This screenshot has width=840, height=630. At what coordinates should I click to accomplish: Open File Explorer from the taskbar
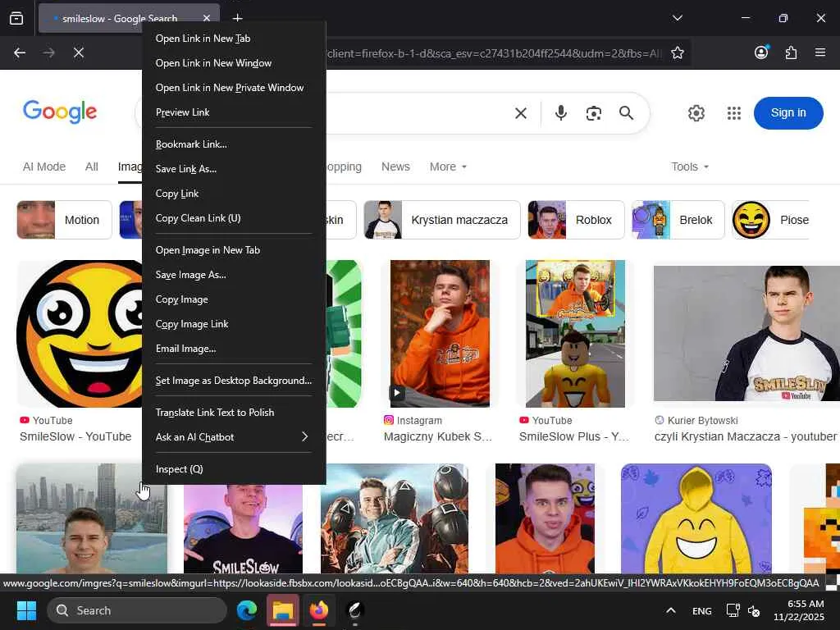(x=283, y=610)
